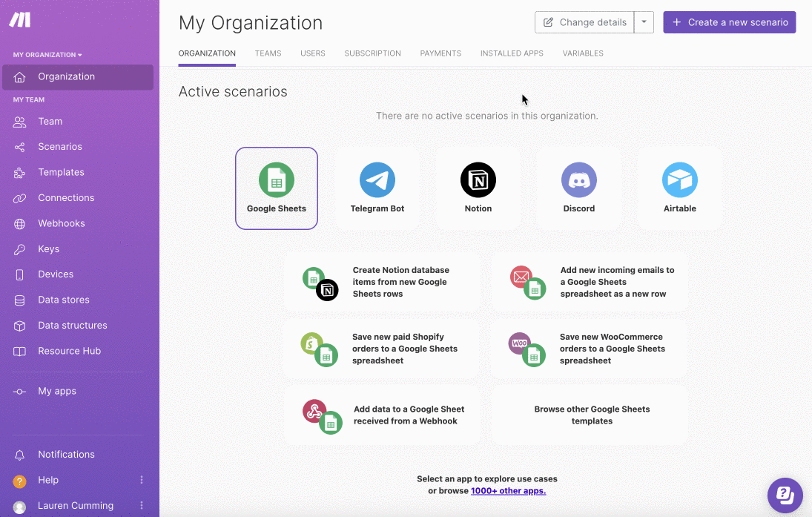Select the Discord app icon

[579, 180]
